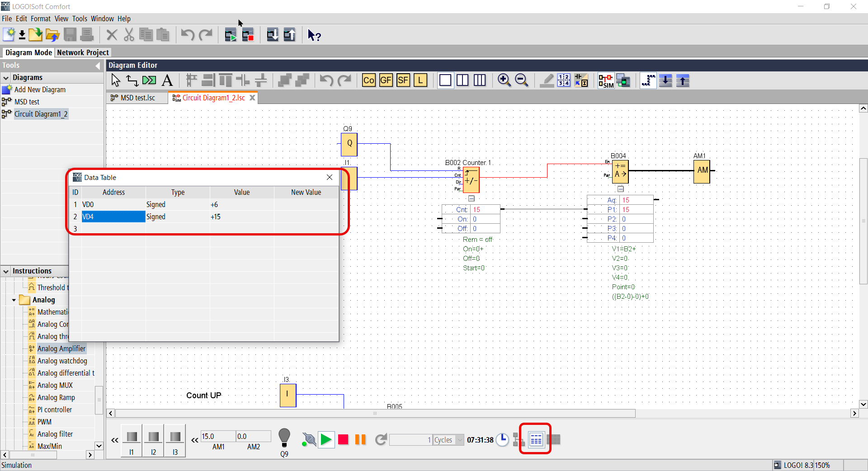Open the Data Table icon in simulation bar

point(536,439)
